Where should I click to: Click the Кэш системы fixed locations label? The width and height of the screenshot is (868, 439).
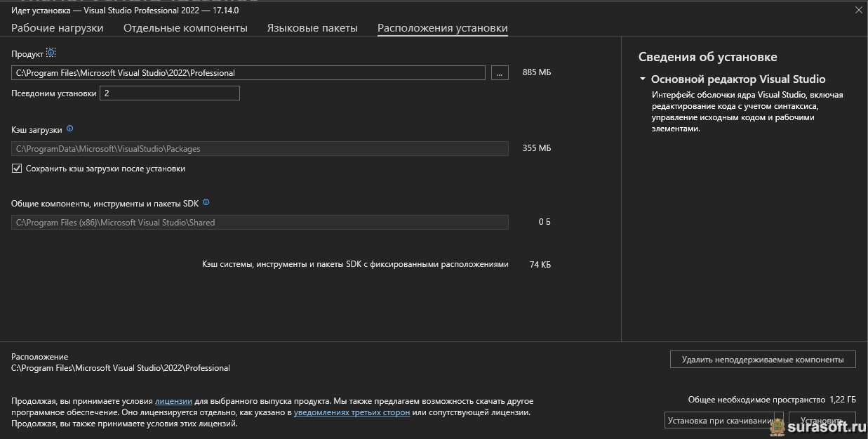coord(355,264)
